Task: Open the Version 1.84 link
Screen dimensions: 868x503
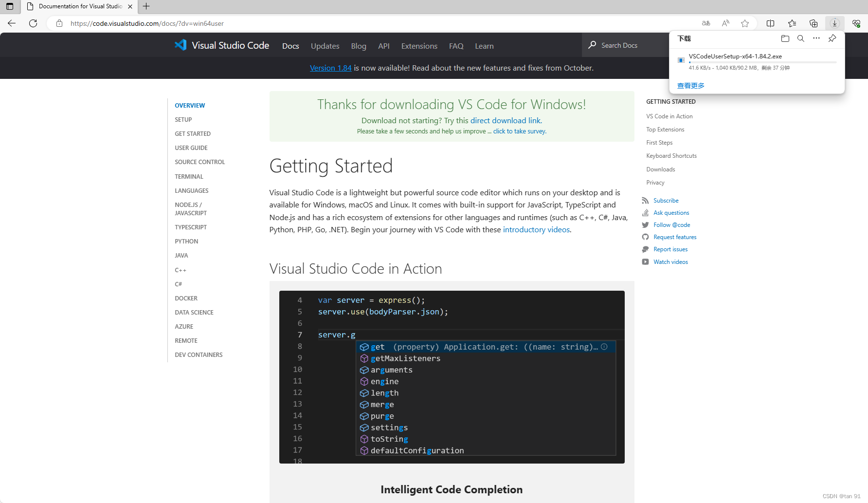Action: [331, 68]
